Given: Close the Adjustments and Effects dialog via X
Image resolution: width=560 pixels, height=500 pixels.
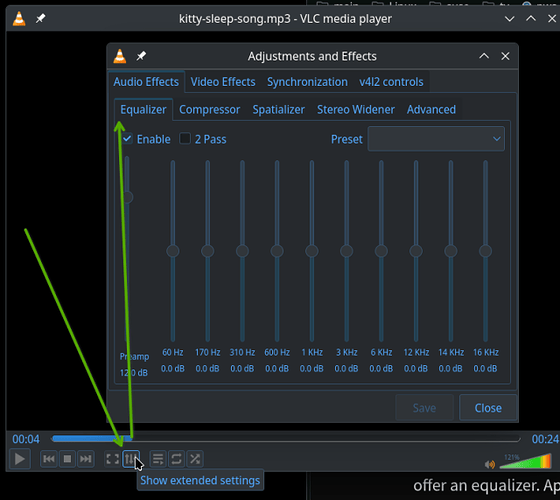Looking at the screenshot, I should point(505,56).
